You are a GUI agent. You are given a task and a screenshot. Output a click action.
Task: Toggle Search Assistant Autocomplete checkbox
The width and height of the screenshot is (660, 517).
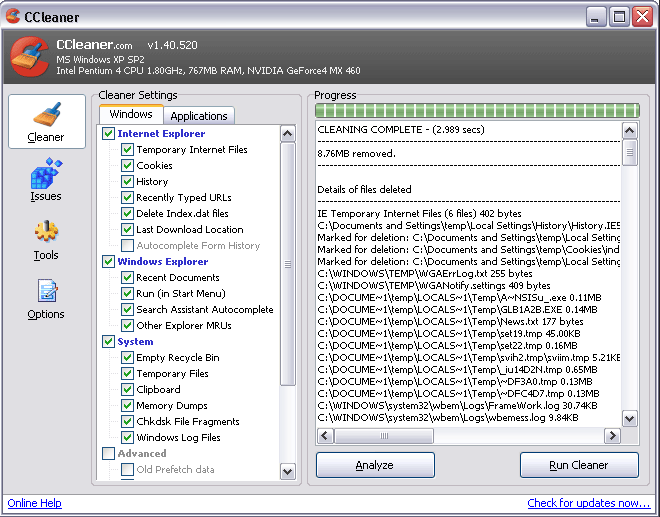pyautogui.click(x=128, y=309)
